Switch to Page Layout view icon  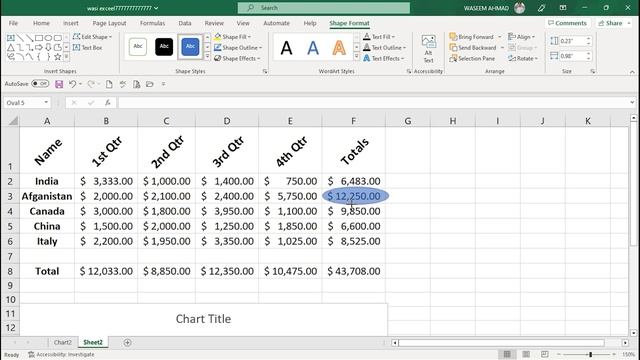coord(526,354)
